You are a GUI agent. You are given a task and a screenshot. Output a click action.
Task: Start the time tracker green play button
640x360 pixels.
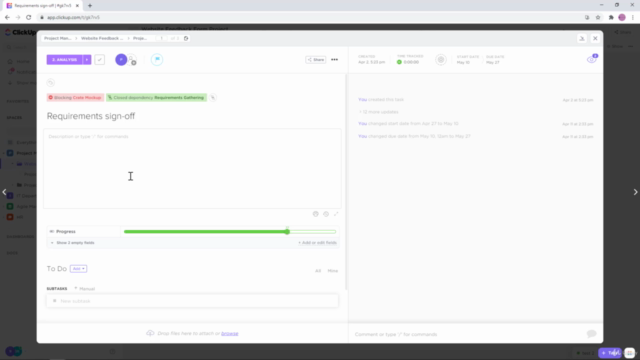tap(399, 62)
